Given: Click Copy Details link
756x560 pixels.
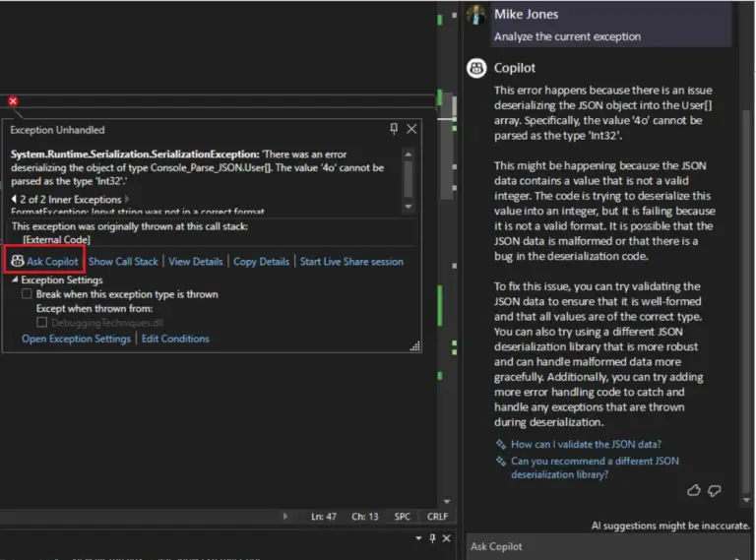Looking at the screenshot, I should click(x=261, y=261).
